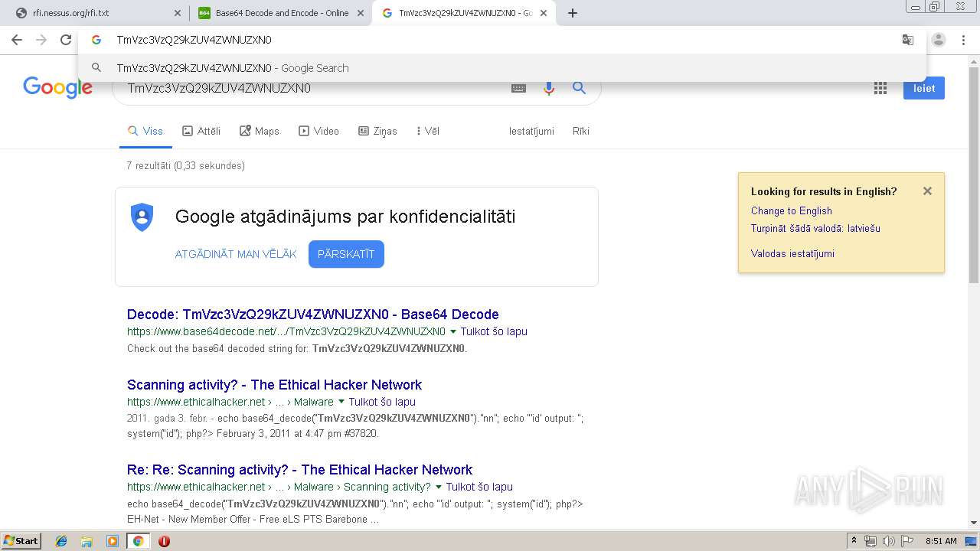
Task: Expand the Vēl more menu
Action: (428, 131)
